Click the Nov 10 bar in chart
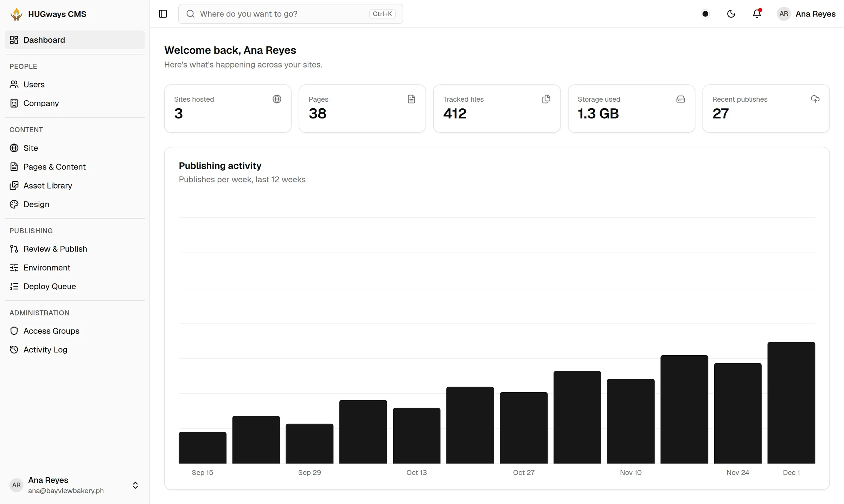 [x=631, y=421]
